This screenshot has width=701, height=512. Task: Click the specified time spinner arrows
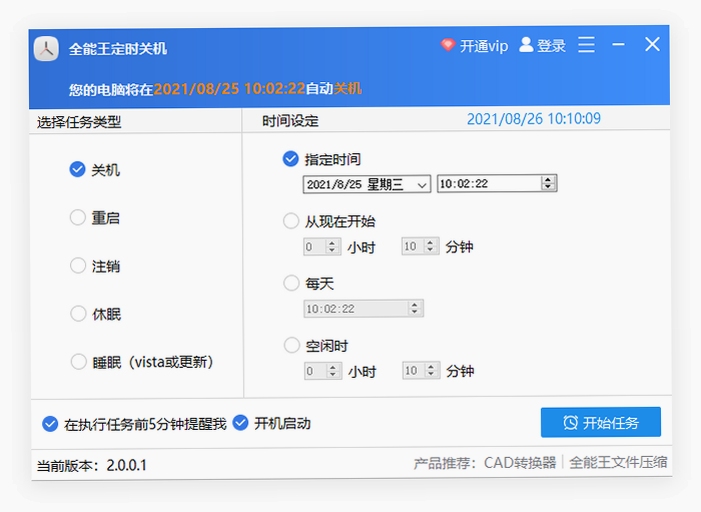[x=548, y=183]
